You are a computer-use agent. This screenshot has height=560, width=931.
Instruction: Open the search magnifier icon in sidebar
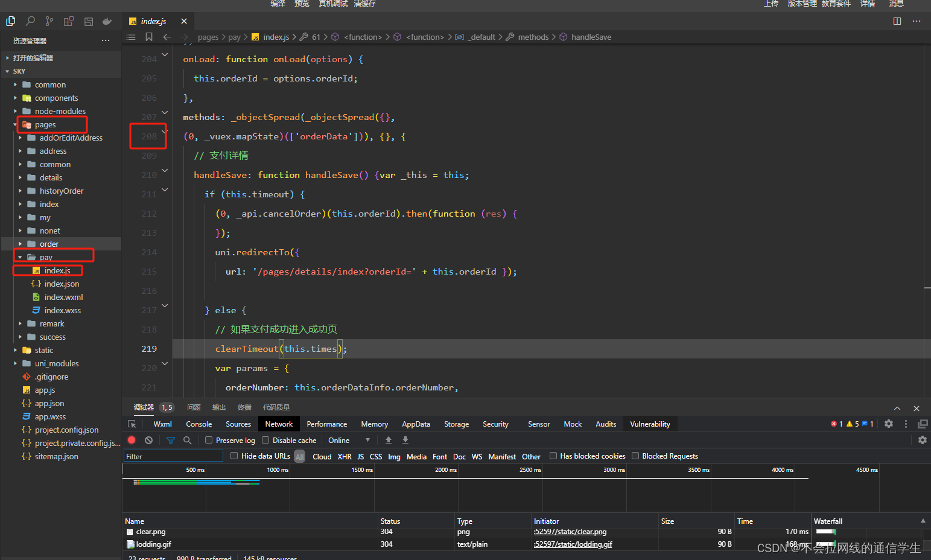(30, 21)
